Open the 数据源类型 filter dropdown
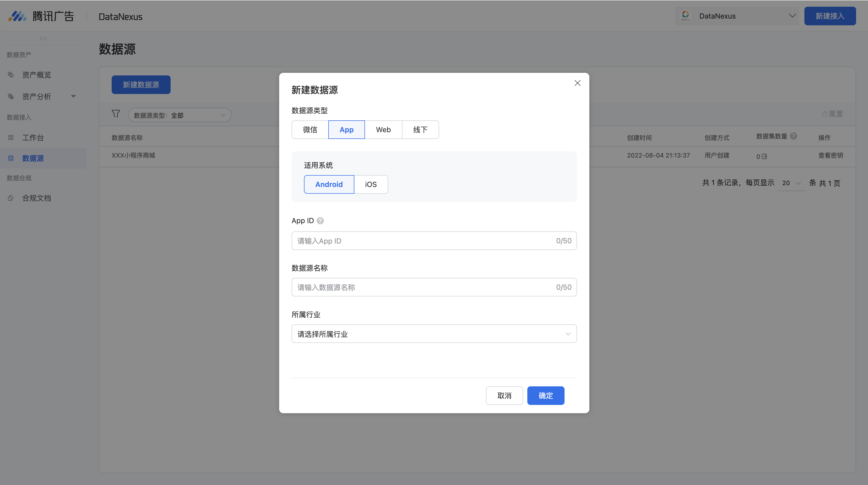 [x=180, y=115]
